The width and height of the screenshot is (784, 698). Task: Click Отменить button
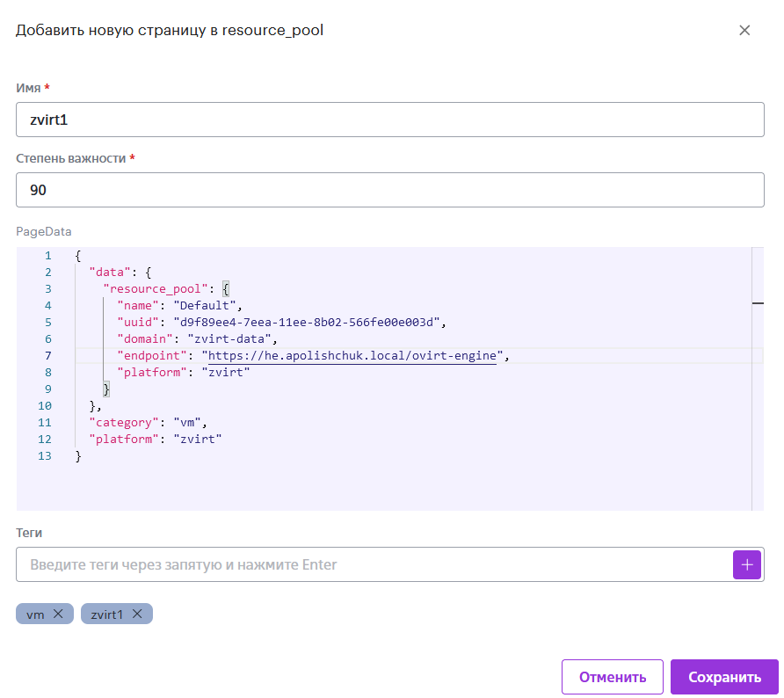pyautogui.click(x=612, y=677)
